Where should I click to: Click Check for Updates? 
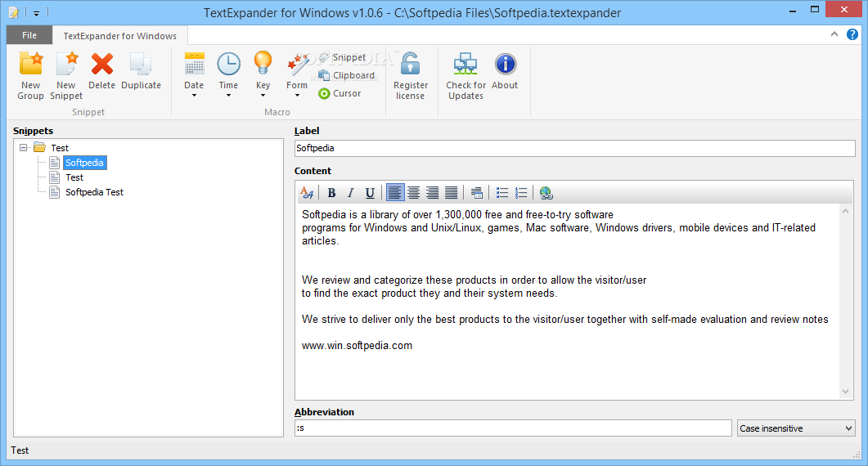point(465,76)
